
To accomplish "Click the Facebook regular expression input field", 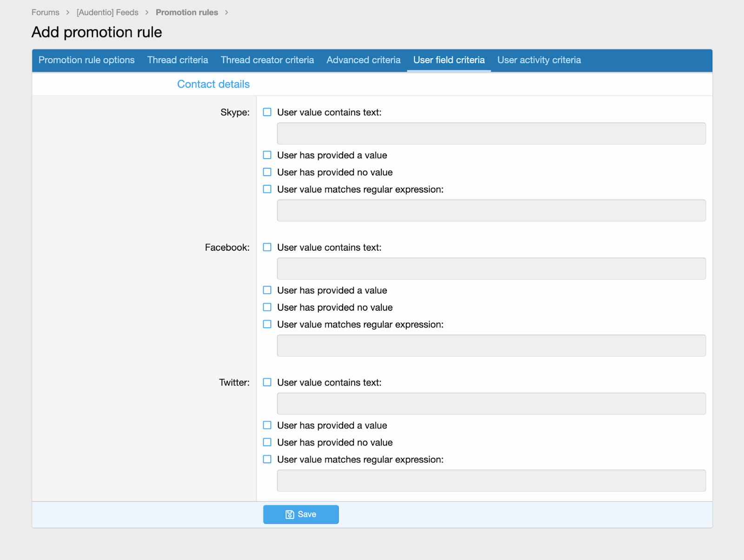I will (x=491, y=346).
